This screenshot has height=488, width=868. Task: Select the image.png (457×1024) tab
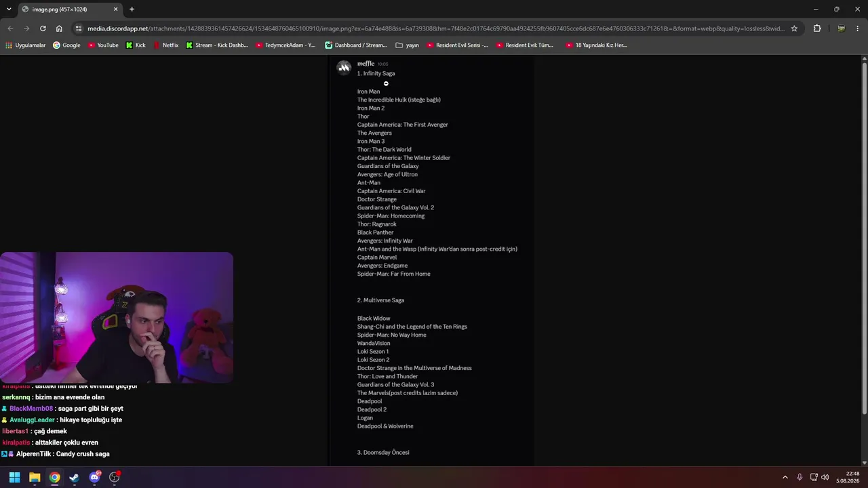point(70,9)
